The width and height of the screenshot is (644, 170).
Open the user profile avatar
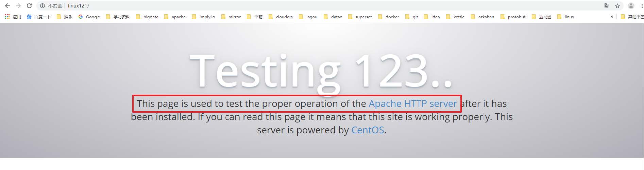click(x=631, y=6)
